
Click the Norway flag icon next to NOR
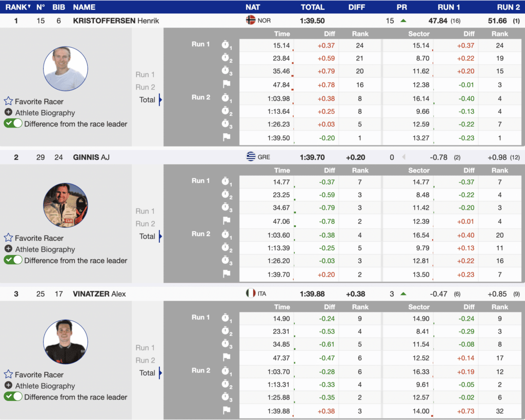tap(251, 20)
